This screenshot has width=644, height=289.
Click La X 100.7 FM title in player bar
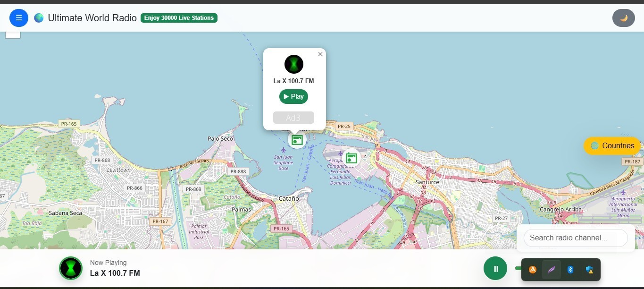(115, 273)
